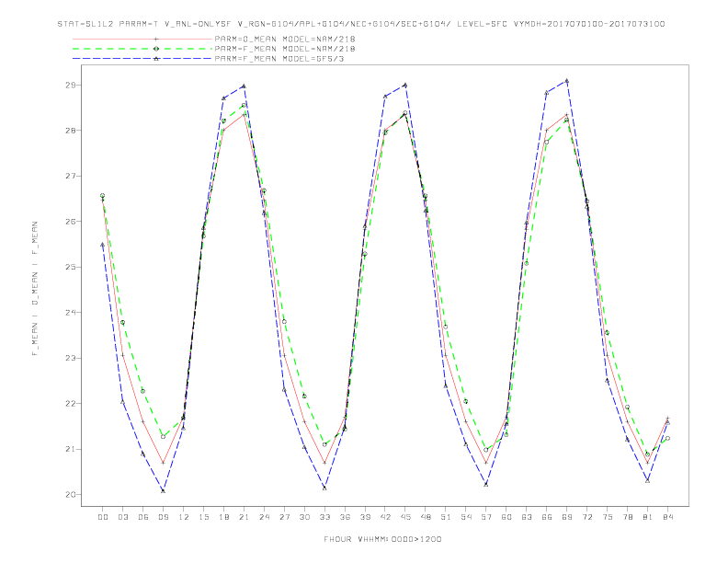Click the plus marker on the red legend line
Image resolution: width=728 pixels, height=563 pixels.
(x=156, y=39)
